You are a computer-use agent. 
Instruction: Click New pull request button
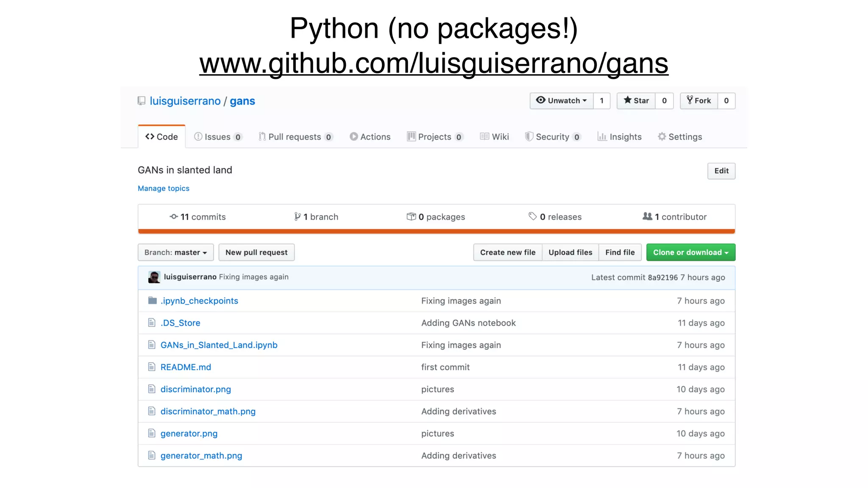point(256,252)
